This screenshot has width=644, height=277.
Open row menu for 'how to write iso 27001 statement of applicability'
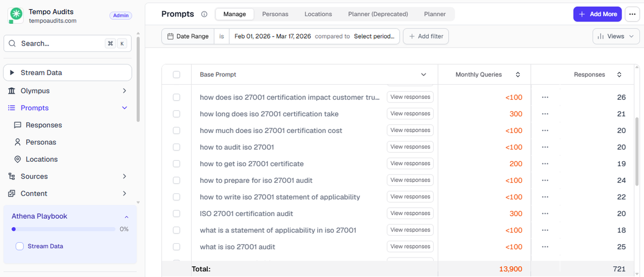[x=545, y=197]
